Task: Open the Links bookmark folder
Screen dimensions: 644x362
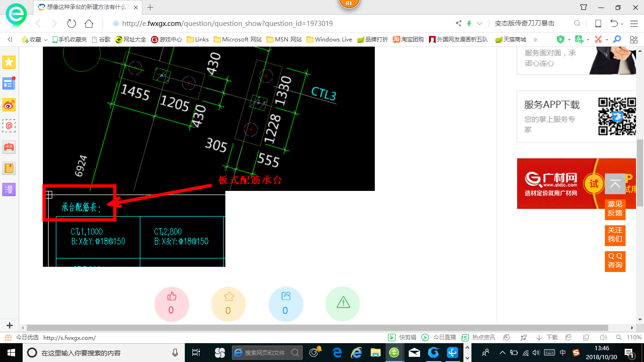Action: click(x=198, y=40)
